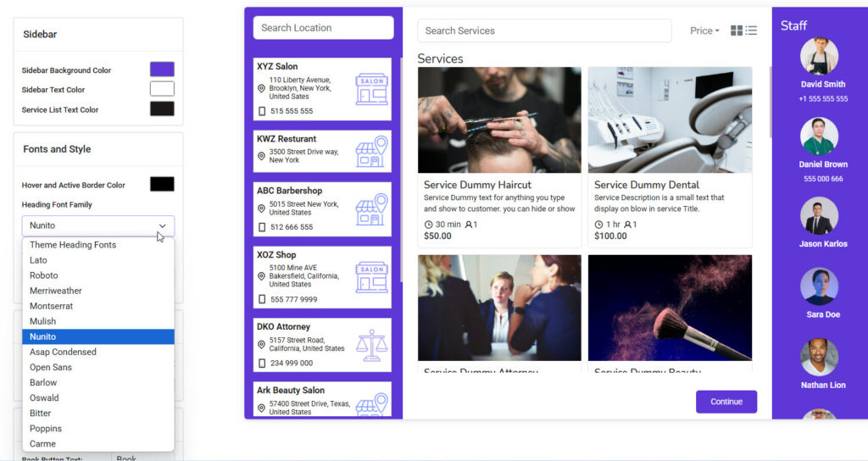Screen dimensions: 868x461
Task: Select staff member Jason Karlos avatar
Action: click(820, 215)
